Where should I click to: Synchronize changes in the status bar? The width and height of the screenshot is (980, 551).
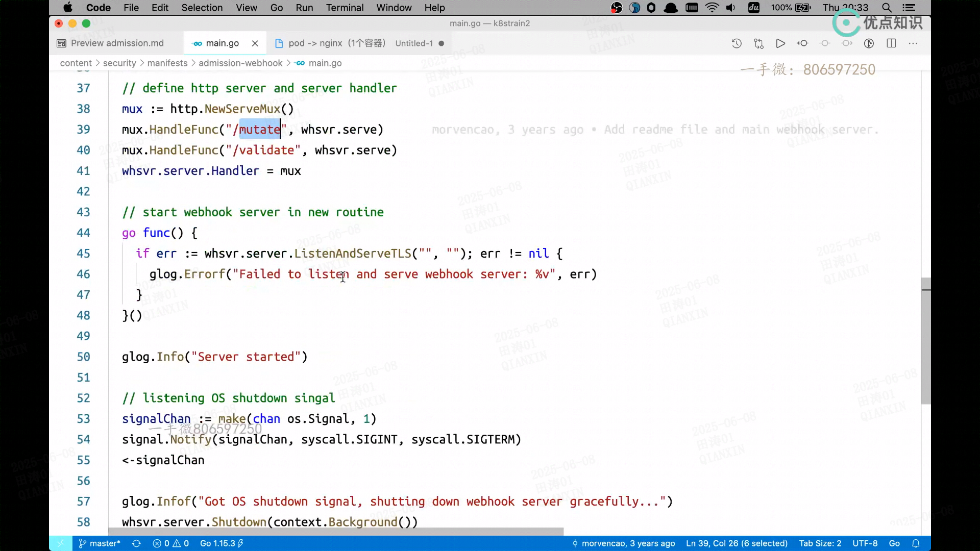pyautogui.click(x=136, y=543)
